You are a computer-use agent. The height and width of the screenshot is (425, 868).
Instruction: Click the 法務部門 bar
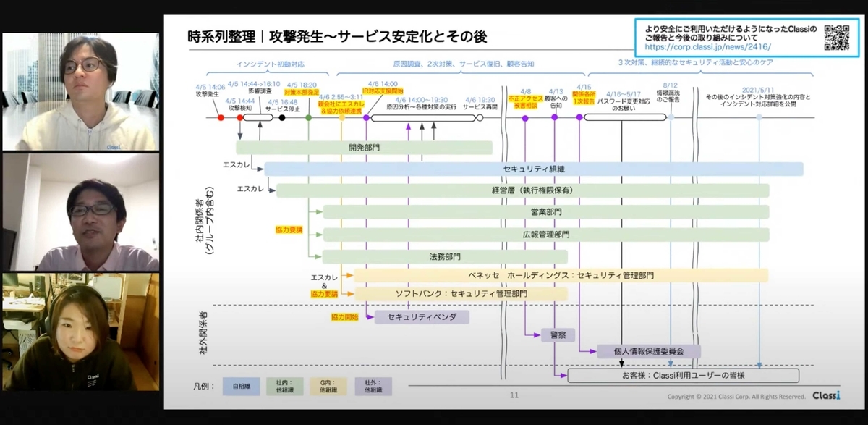[x=445, y=256]
